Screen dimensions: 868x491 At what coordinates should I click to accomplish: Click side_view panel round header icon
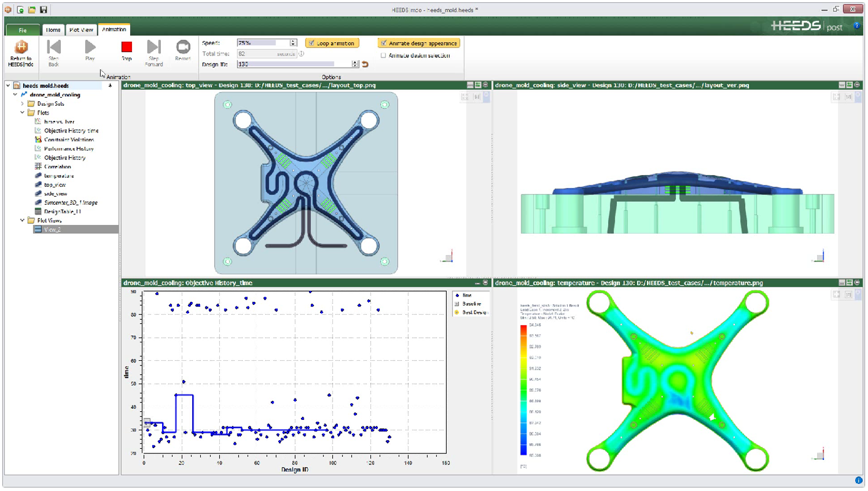857,85
